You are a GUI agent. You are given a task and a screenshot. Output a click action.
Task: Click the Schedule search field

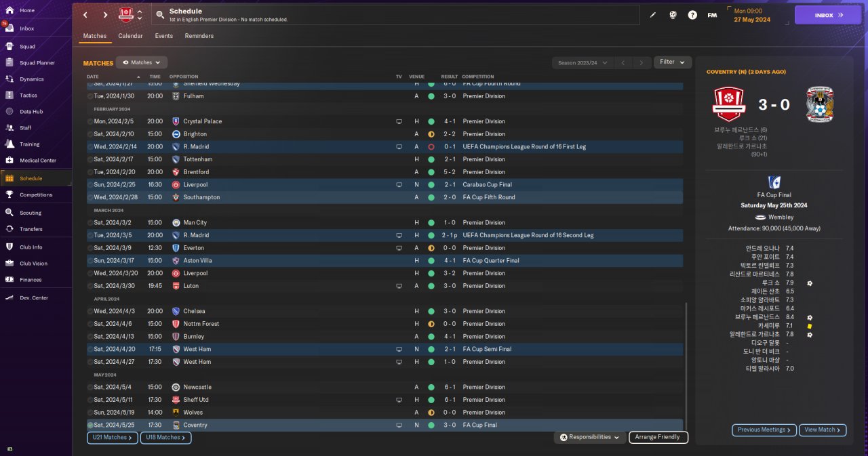(x=395, y=15)
